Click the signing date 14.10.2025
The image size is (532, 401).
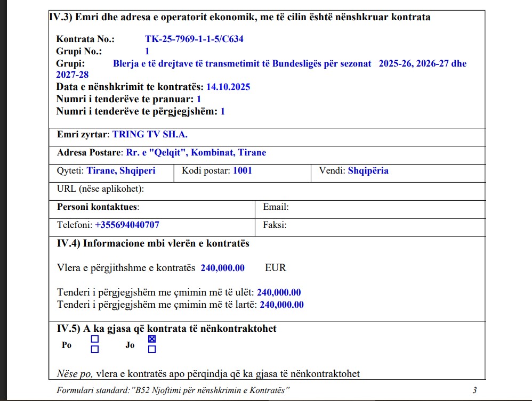point(228,87)
